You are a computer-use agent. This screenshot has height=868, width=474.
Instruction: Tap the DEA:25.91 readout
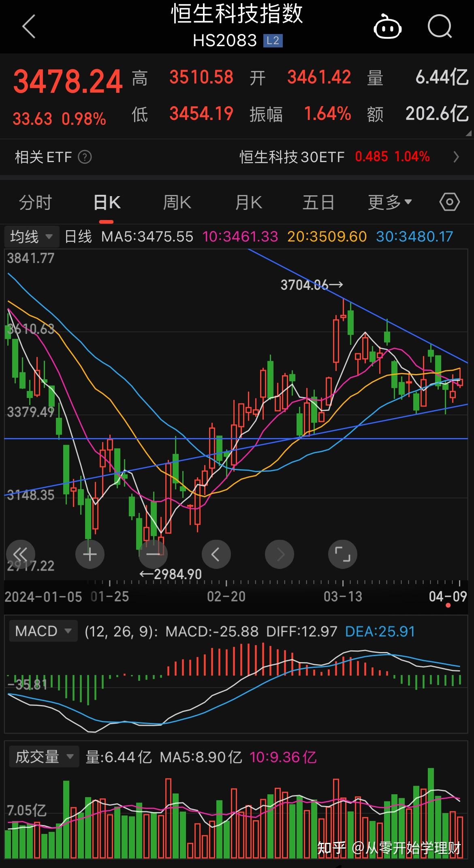380,631
